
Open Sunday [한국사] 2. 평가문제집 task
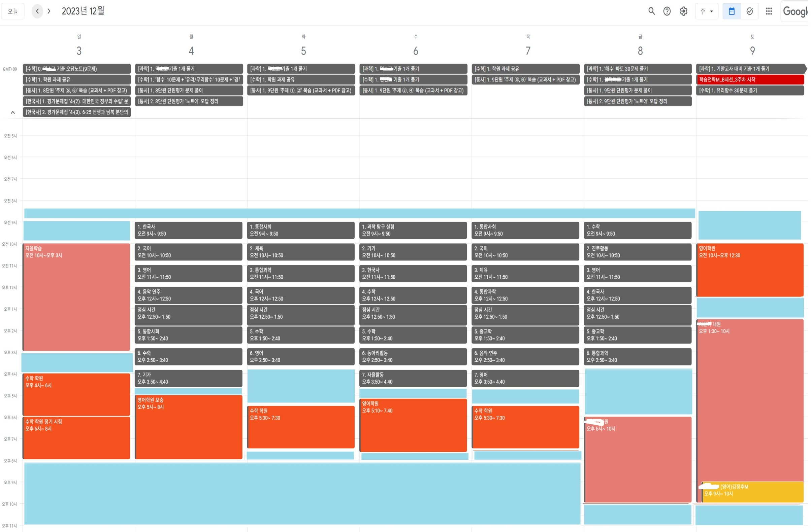tap(77, 112)
